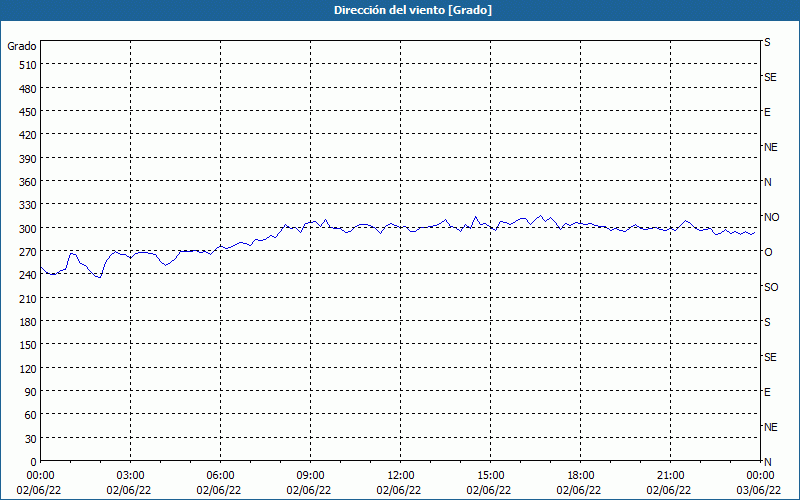Click the 'NO' compass label

[771, 217]
